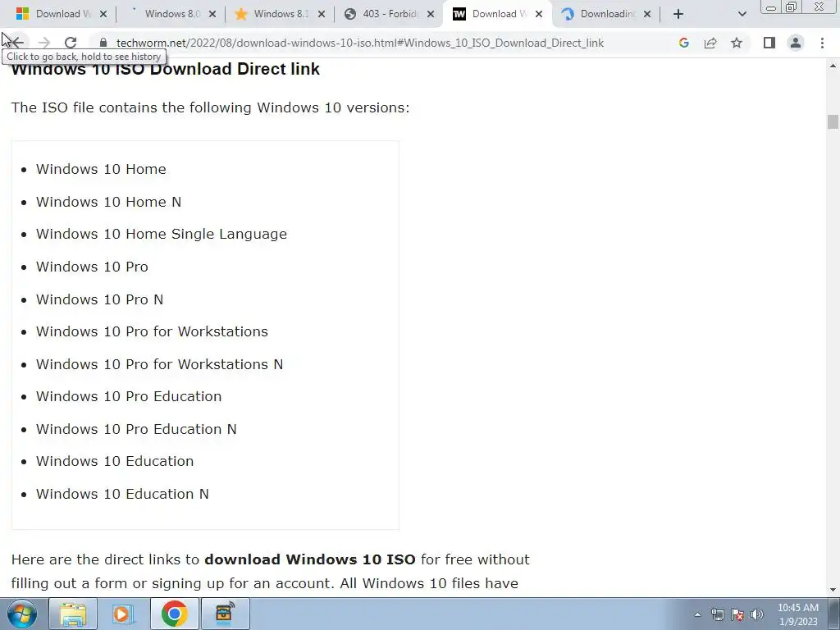Image resolution: width=840 pixels, height=630 pixels.
Task: Click the scrollbar up arrow
Action: pos(833,66)
